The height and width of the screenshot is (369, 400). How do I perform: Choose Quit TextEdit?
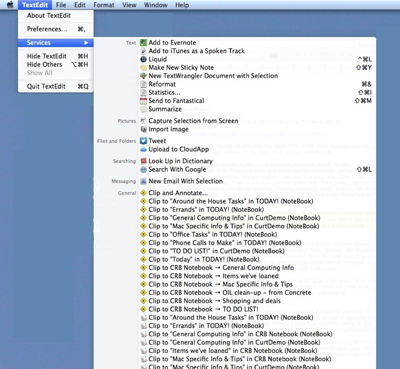pos(56,86)
